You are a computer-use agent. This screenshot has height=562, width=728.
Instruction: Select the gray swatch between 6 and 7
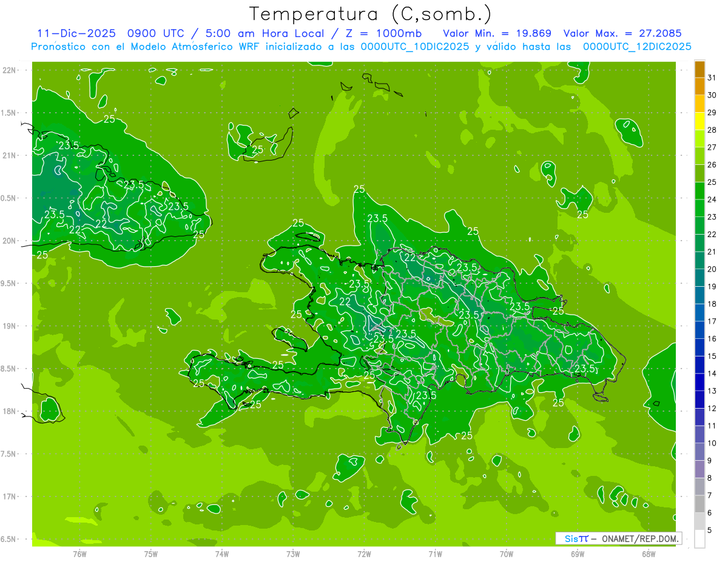coord(699,504)
